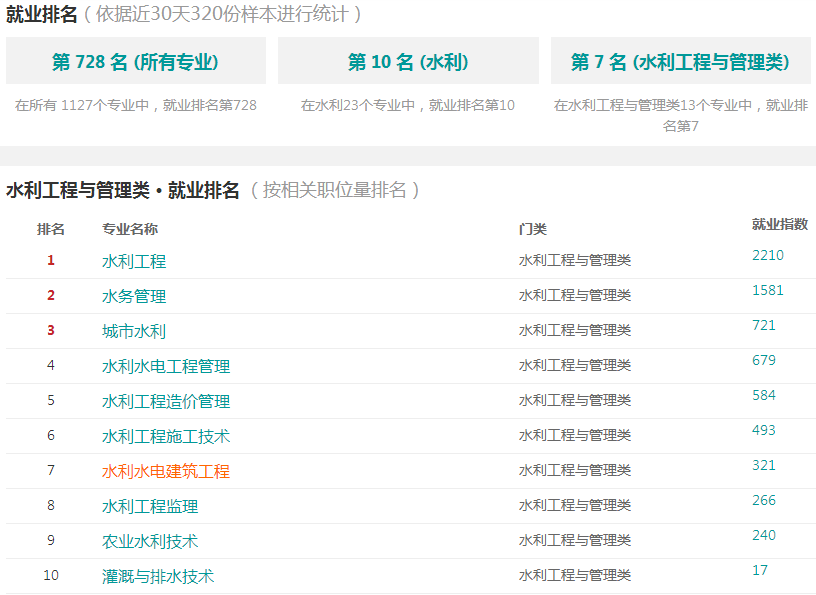816x595 pixels.
Task: Click employment index value 2210
Action: [768, 255]
